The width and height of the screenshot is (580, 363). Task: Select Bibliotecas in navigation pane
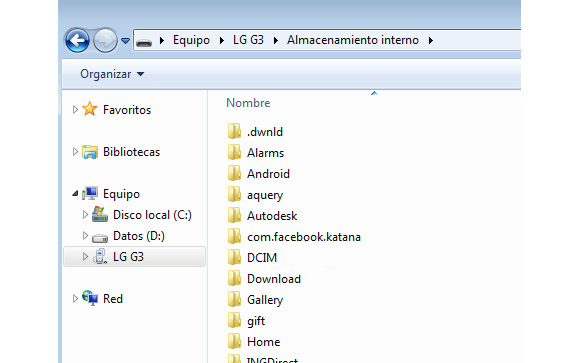131,152
